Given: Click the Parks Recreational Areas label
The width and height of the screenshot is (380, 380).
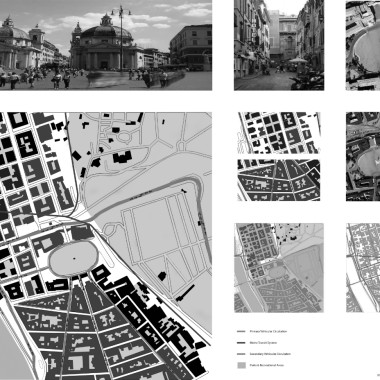Looking at the screenshot, I should pos(267,365).
